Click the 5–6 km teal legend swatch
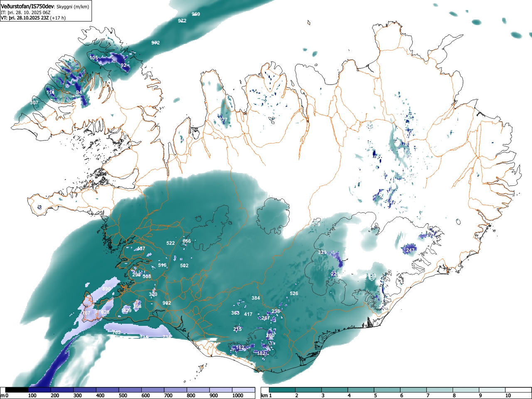The image size is (532, 399). (x=388, y=390)
